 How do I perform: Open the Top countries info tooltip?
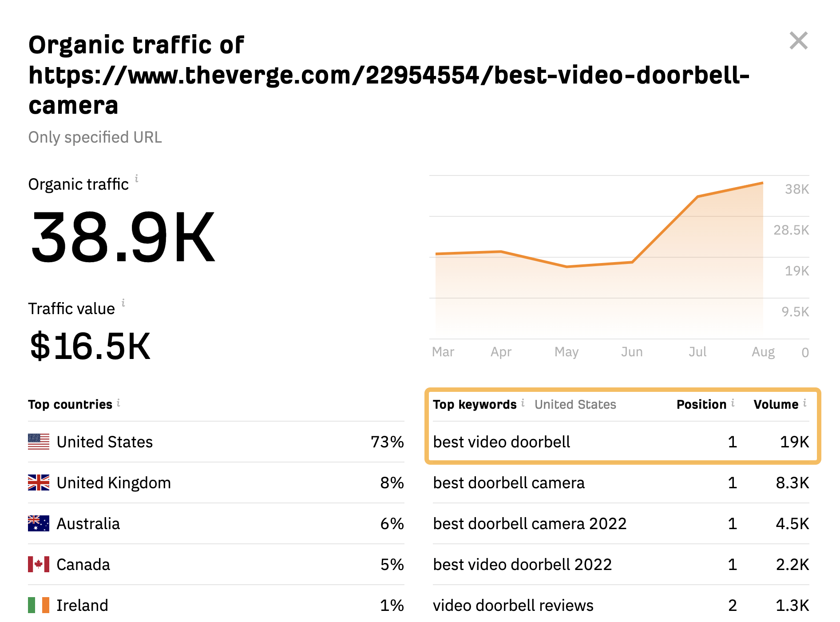118,403
